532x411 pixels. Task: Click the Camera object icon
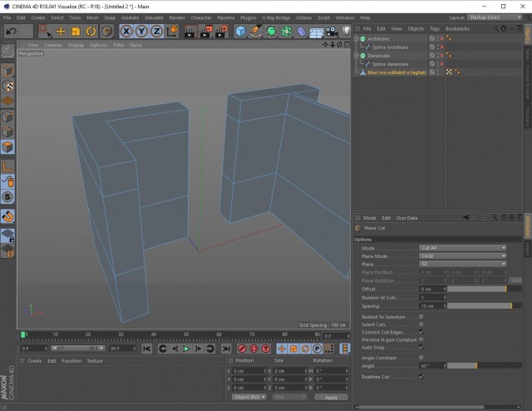click(x=332, y=32)
